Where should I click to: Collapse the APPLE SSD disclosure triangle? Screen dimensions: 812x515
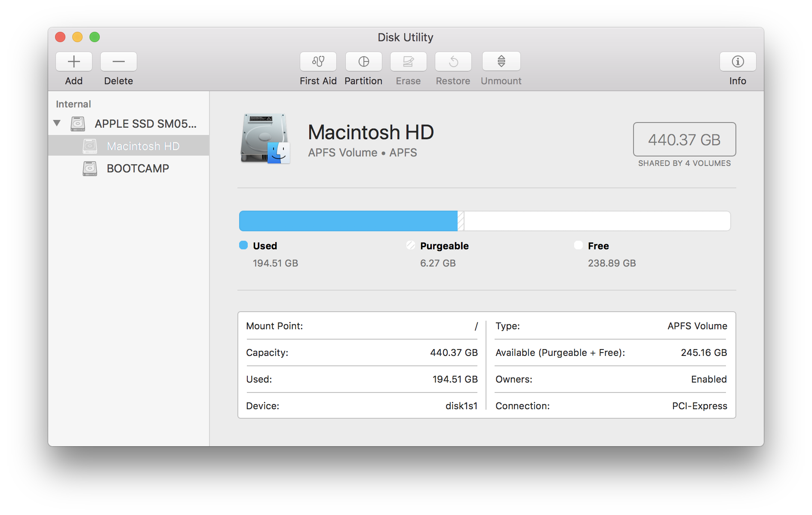[x=57, y=123]
